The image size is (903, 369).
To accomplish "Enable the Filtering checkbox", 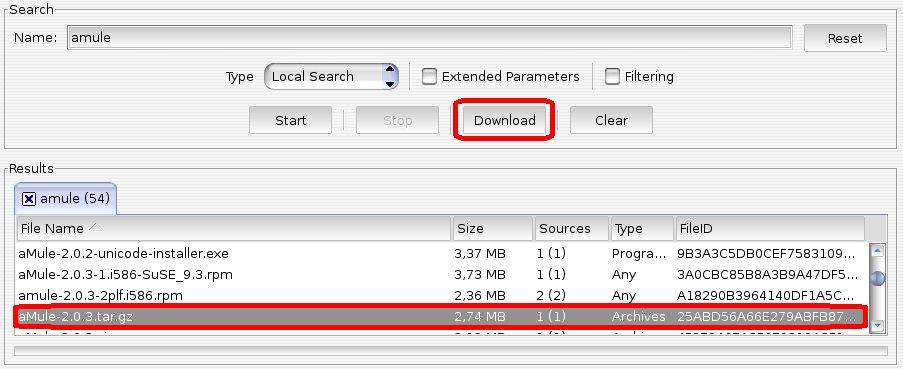I will click(x=612, y=77).
